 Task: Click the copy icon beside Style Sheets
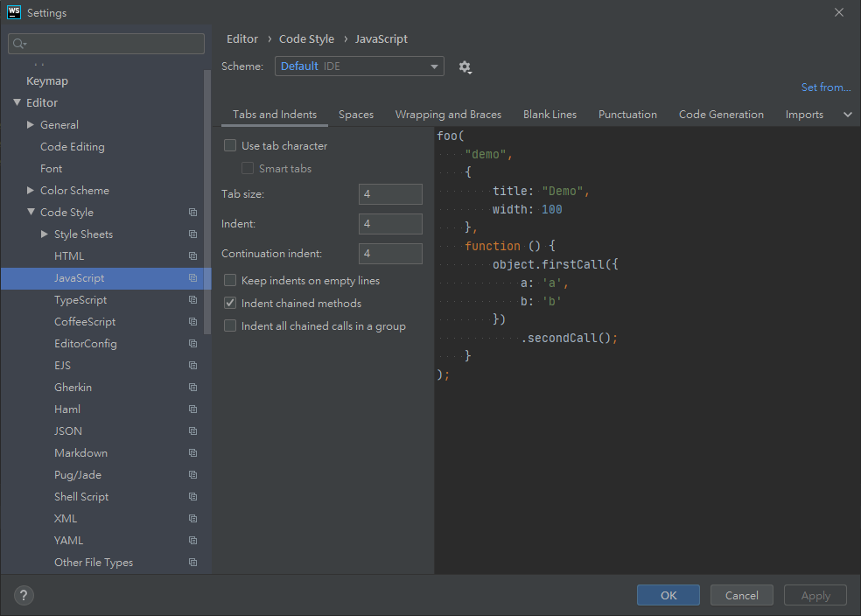point(192,234)
